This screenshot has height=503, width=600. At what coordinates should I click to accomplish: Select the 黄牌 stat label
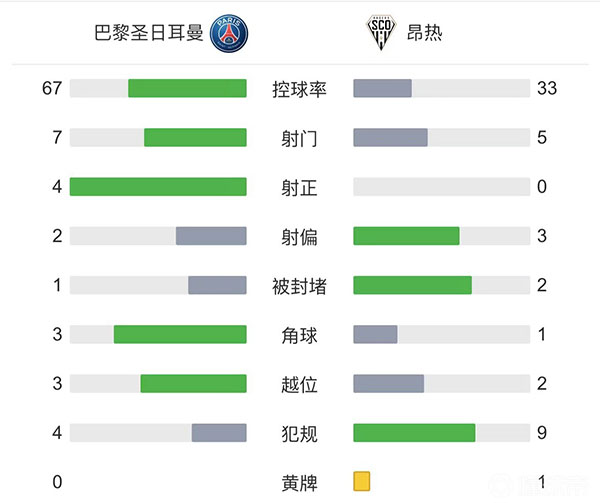(x=299, y=482)
